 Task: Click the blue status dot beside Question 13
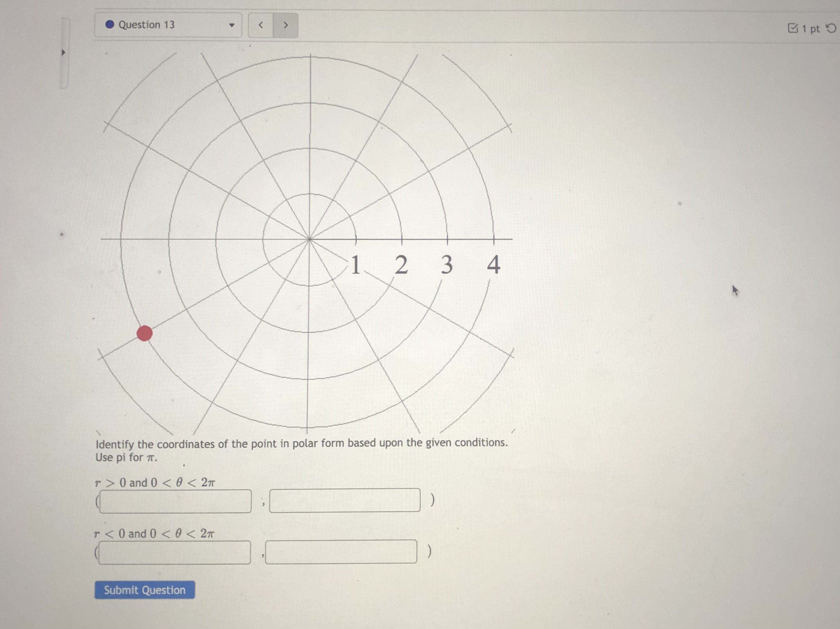(110, 25)
